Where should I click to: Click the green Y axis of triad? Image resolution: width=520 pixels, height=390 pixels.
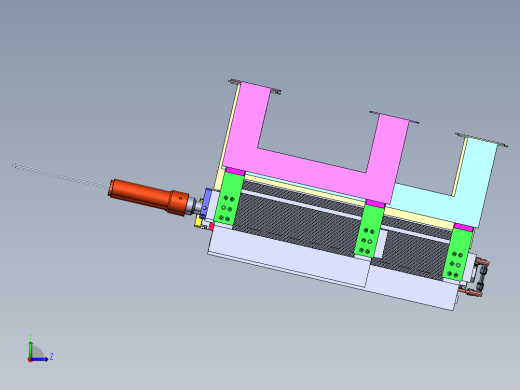point(30,349)
